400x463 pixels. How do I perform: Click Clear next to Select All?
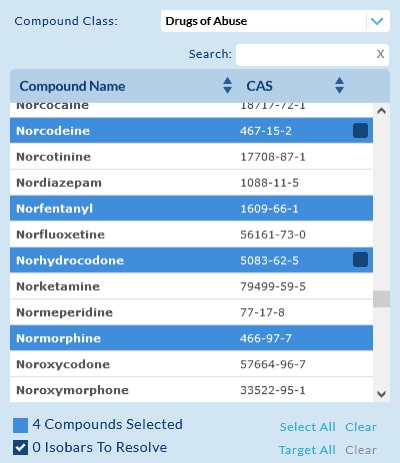[x=361, y=427]
